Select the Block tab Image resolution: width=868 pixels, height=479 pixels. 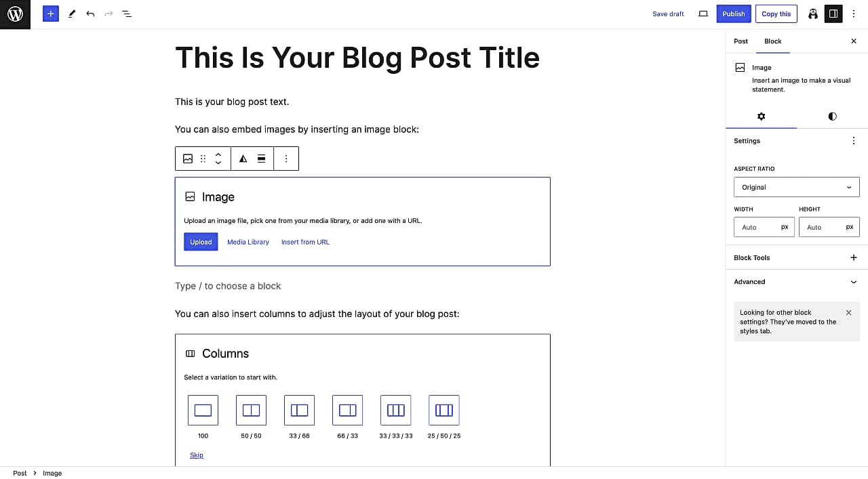[772, 41]
